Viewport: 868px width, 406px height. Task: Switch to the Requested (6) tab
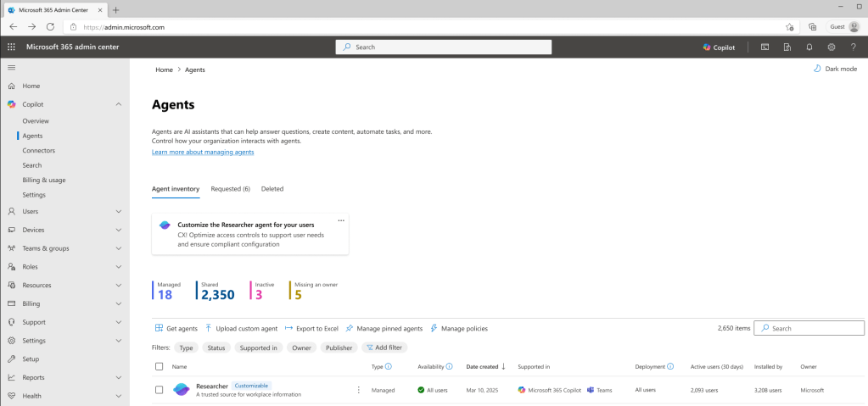coord(230,189)
